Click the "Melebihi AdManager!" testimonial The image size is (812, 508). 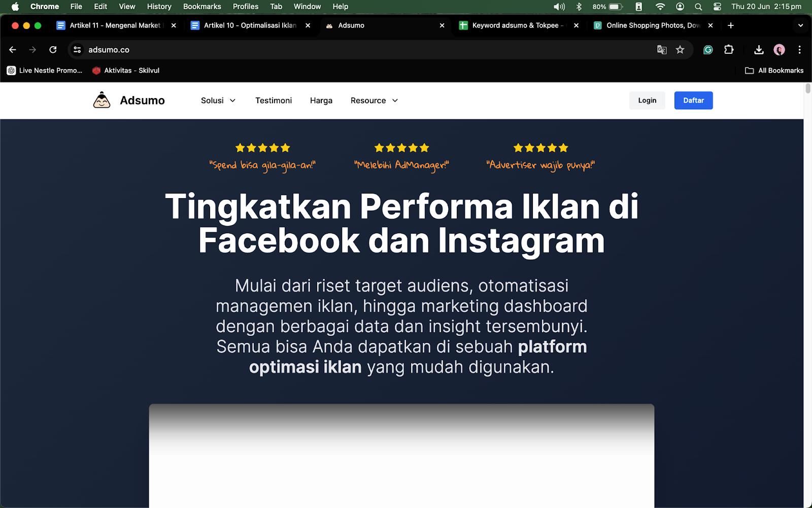(401, 165)
